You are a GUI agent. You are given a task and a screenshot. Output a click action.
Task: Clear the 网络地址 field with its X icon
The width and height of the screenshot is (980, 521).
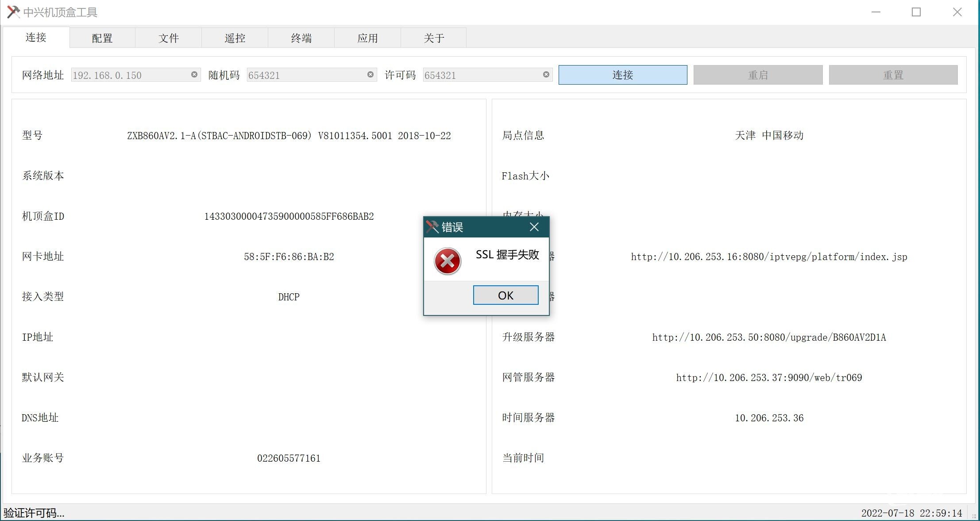(194, 74)
